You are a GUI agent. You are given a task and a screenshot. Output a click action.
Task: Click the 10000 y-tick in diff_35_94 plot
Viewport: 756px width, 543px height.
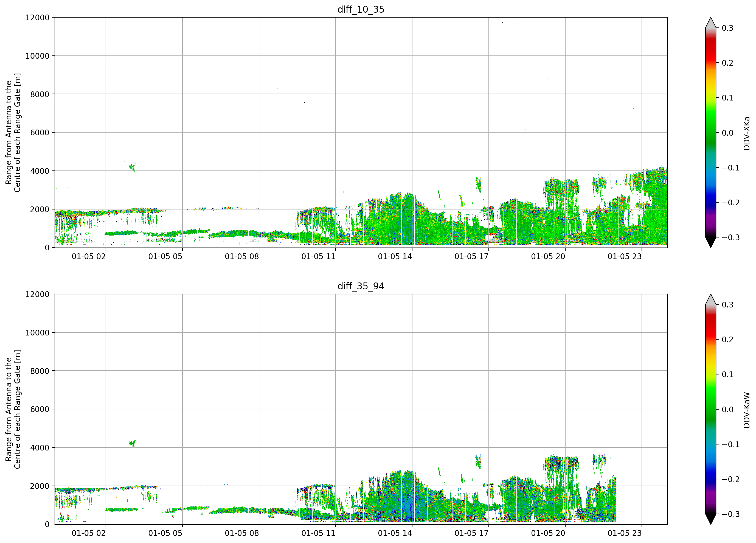[37, 333]
